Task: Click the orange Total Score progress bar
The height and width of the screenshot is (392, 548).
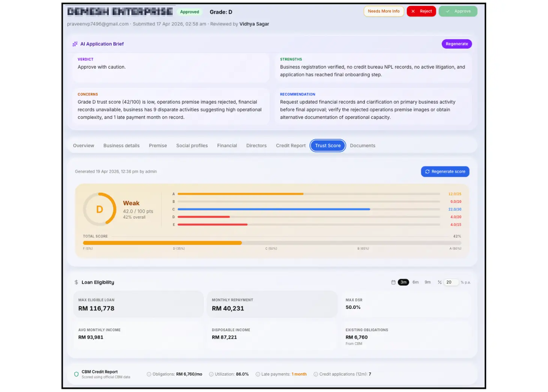Action: tap(162, 243)
